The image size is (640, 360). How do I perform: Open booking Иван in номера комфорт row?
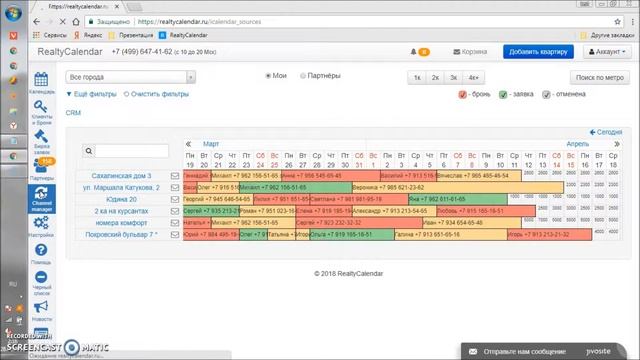[472, 223]
